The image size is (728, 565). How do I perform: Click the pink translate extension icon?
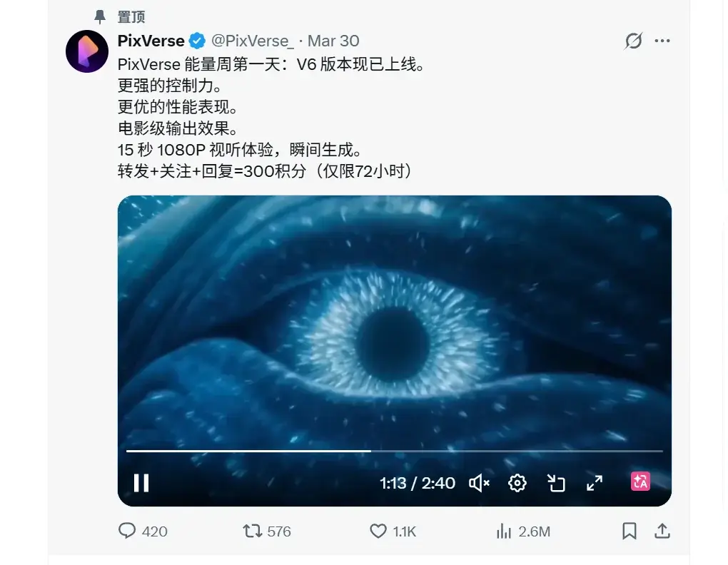640,482
